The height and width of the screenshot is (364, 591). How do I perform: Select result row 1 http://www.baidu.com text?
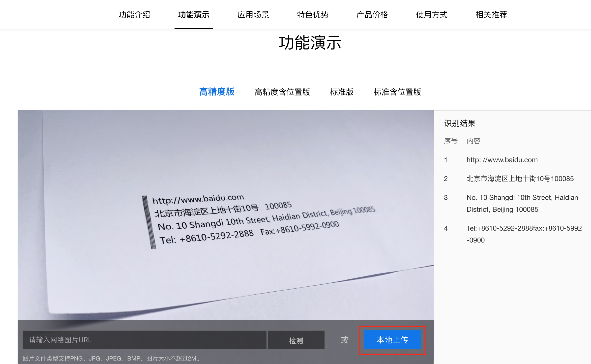[502, 160]
